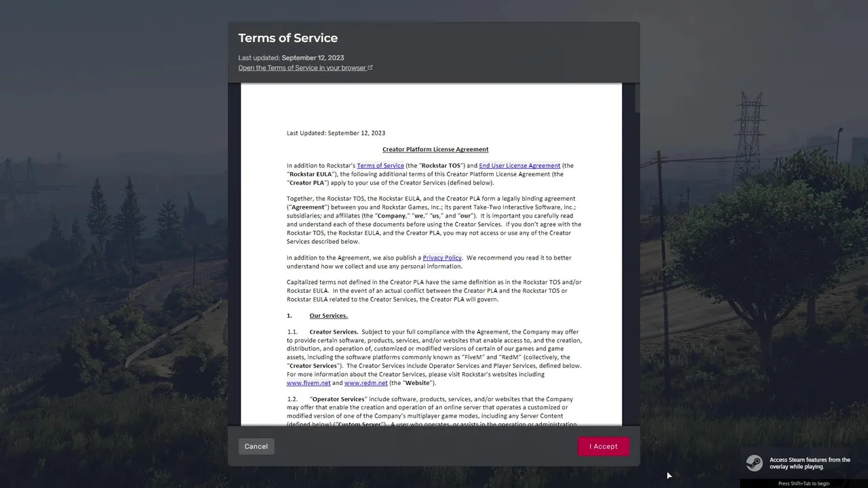Click the 'Creator Services.' bold term in 1.1
868x488 pixels.
334,332
